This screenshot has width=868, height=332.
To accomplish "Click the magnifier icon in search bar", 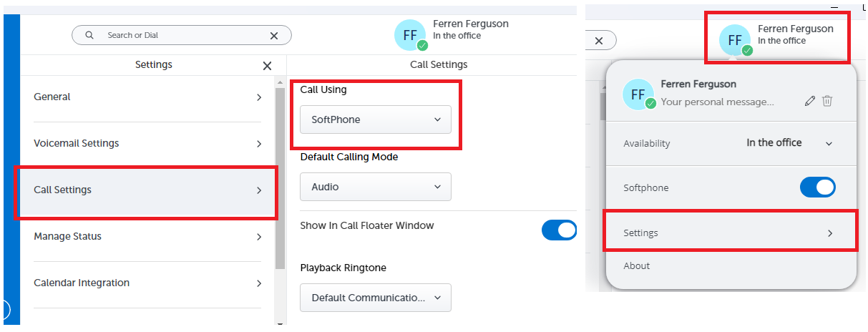I will tap(89, 35).
